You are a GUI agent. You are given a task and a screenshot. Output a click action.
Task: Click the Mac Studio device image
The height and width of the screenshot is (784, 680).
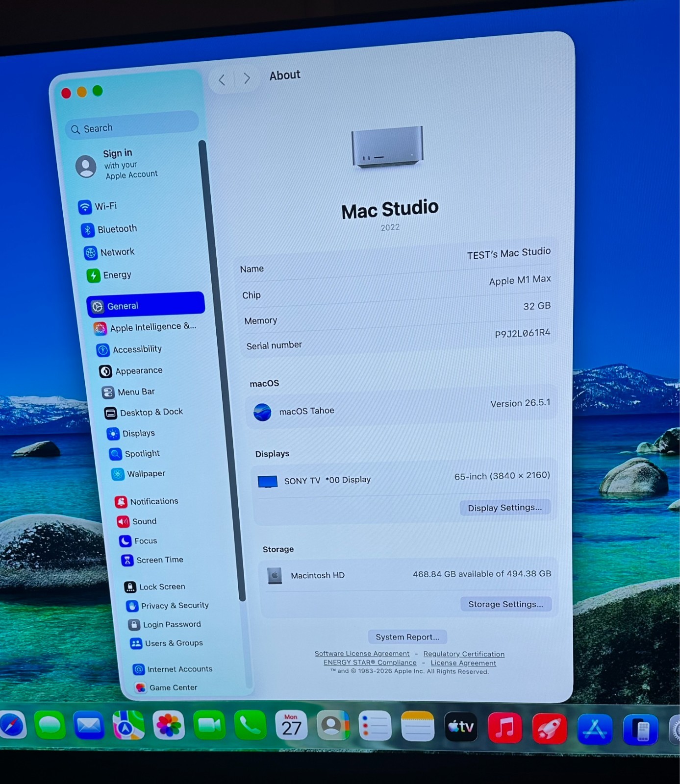(x=387, y=147)
